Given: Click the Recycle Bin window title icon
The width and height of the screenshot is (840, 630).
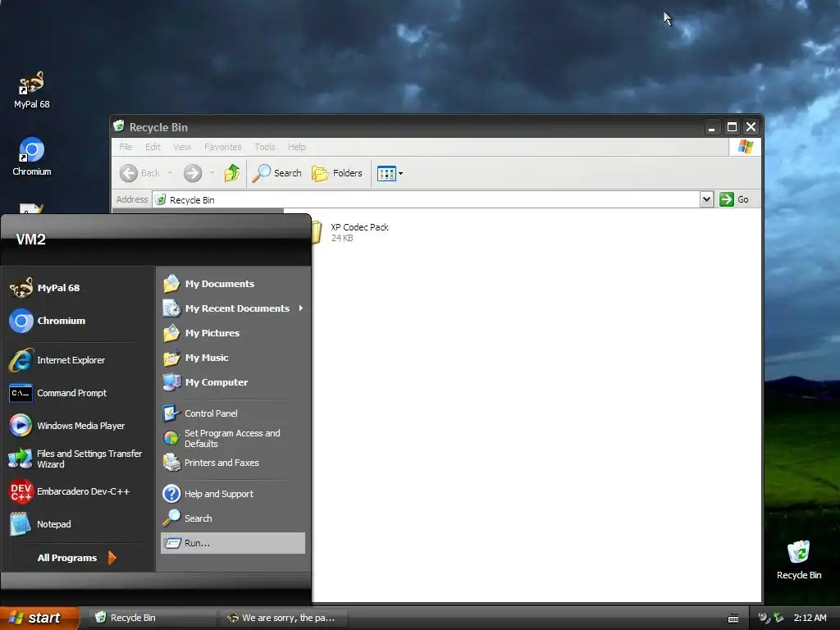Looking at the screenshot, I should tap(119, 126).
